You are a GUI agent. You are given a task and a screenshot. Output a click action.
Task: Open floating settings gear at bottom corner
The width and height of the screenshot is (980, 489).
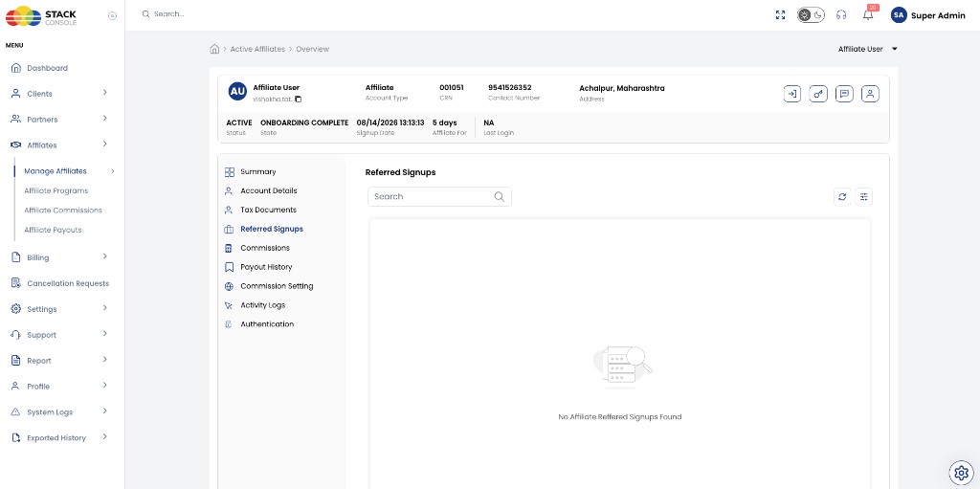(959, 472)
